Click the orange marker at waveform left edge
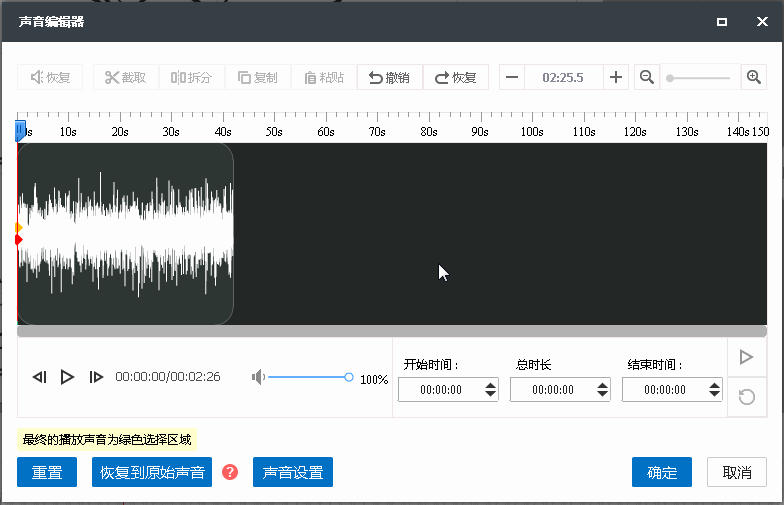784x505 pixels. (x=19, y=228)
